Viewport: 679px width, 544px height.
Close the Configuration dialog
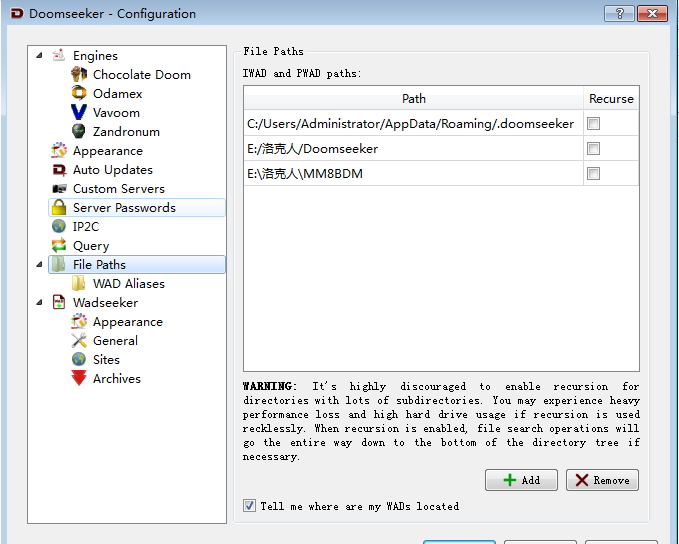click(x=652, y=13)
